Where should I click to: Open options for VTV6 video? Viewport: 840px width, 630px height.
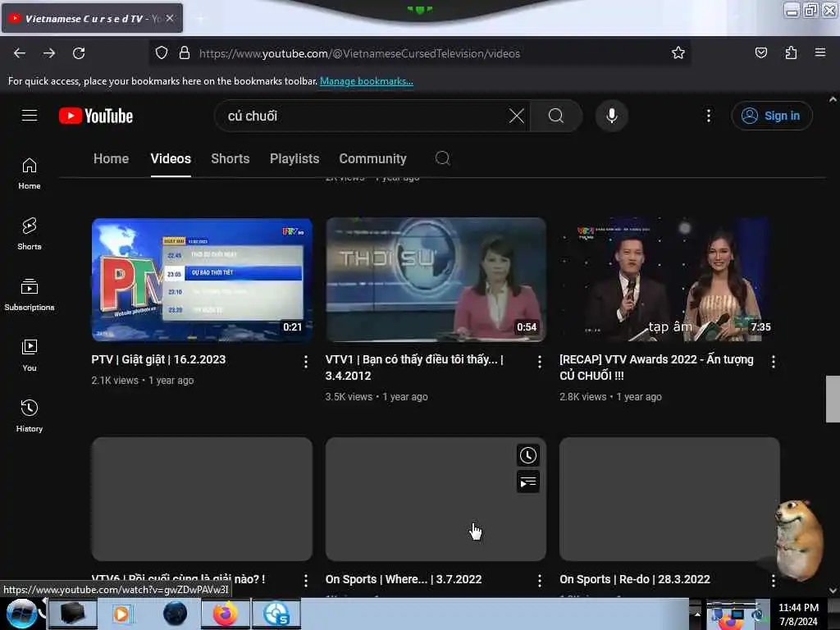pos(305,580)
